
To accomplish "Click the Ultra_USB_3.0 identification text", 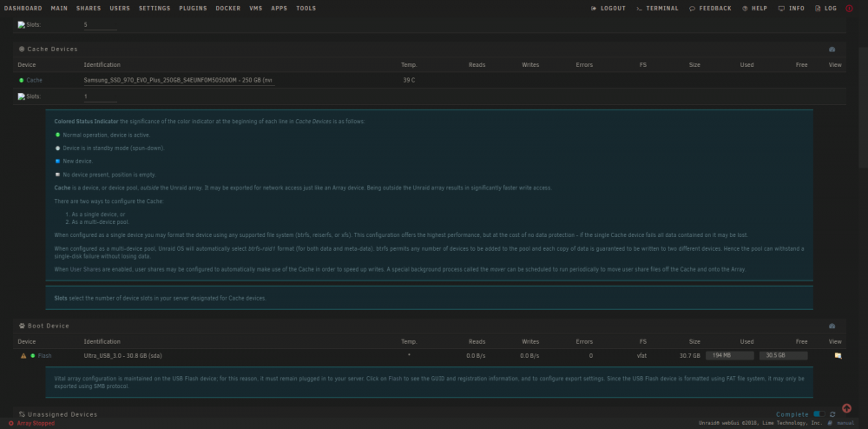I will click(x=123, y=355).
